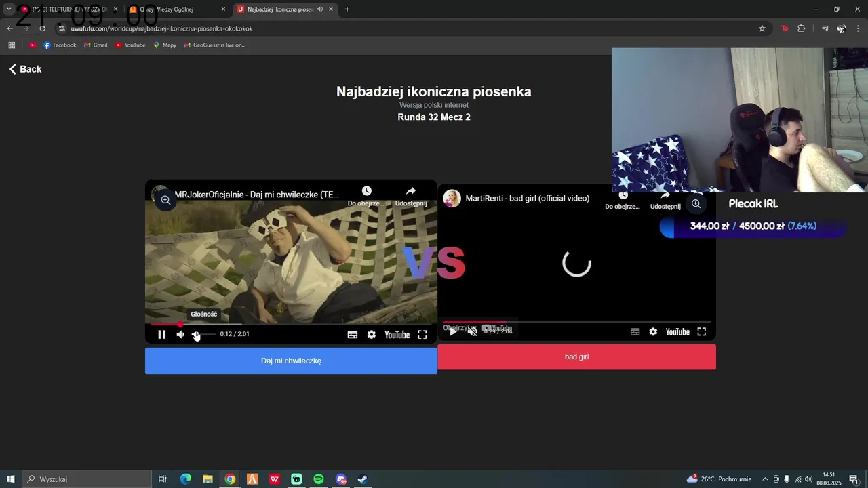Open the Chrome profile avatar

pos(842,28)
